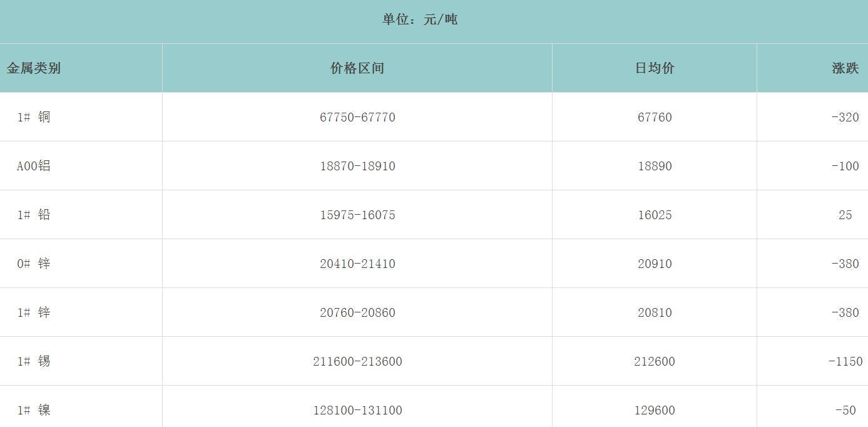The width and height of the screenshot is (868, 427).
Task: Click aluminum daily average 18890
Action: [655, 166]
